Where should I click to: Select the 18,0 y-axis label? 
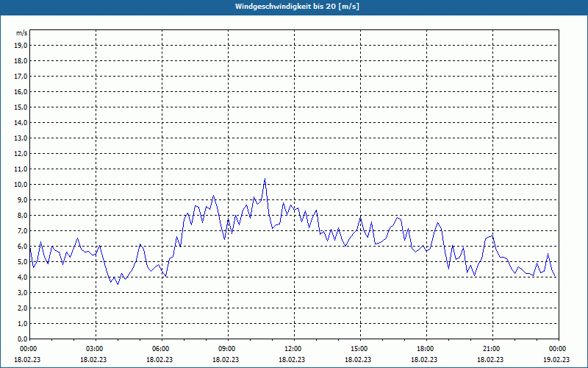[21, 61]
